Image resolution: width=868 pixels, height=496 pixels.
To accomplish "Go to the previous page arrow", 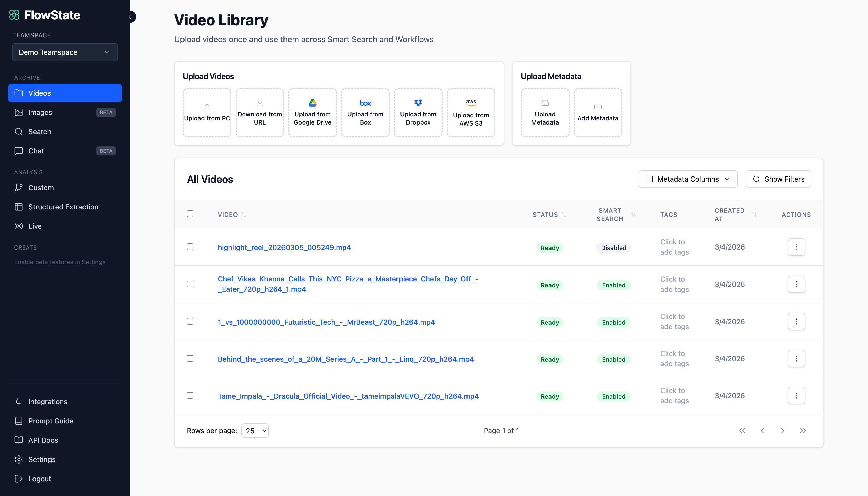I will click(763, 431).
